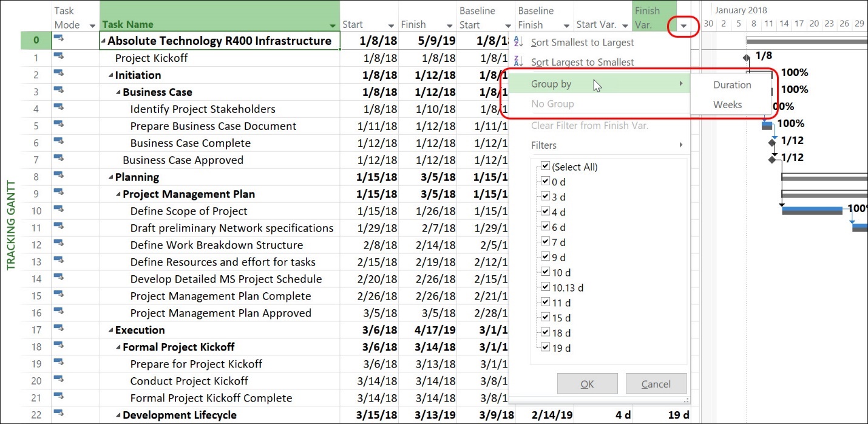Select Weeks in Group by submenu

pyautogui.click(x=732, y=104)
